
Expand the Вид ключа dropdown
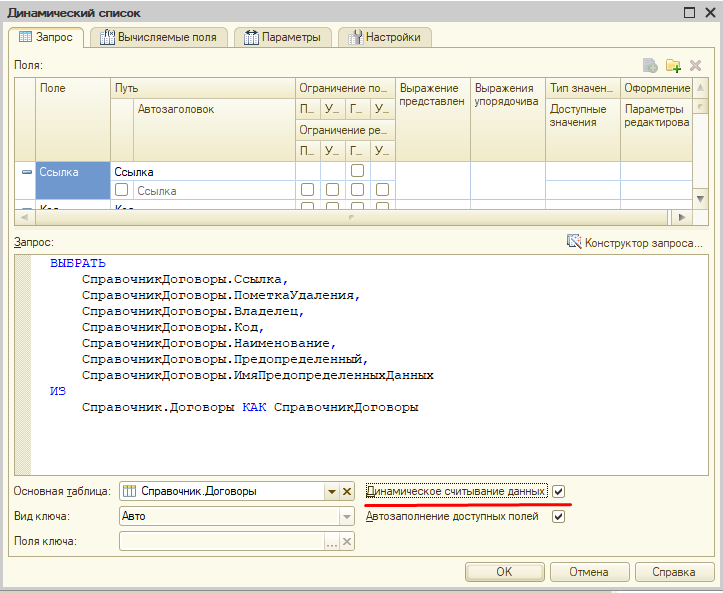[x=346, y=516]
